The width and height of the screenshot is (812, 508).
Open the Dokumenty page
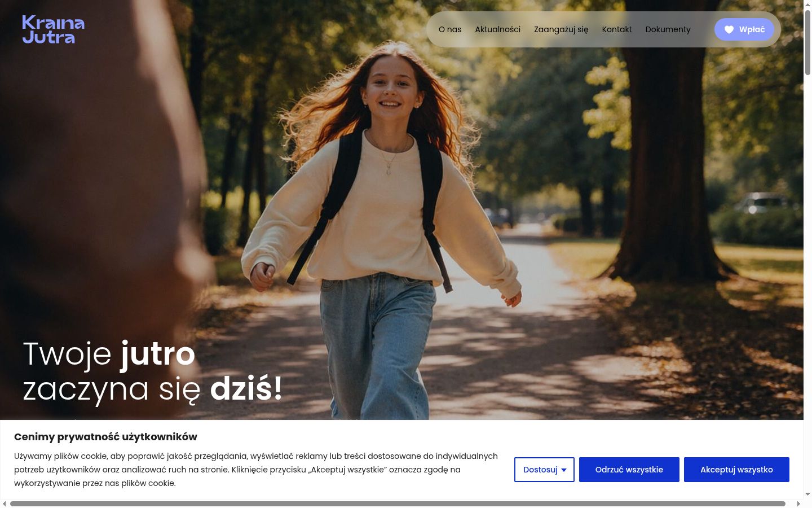click(668, 29)
